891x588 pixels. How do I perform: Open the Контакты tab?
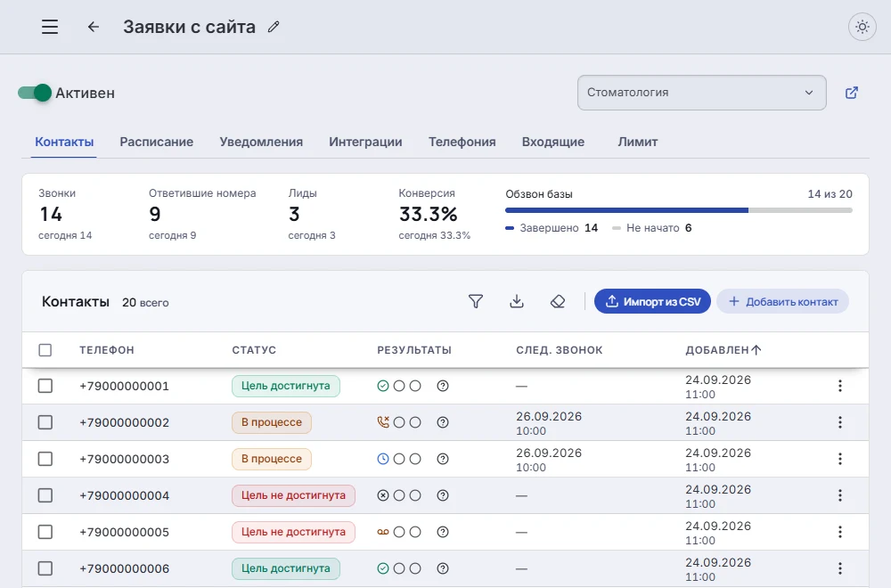point(64,142)
